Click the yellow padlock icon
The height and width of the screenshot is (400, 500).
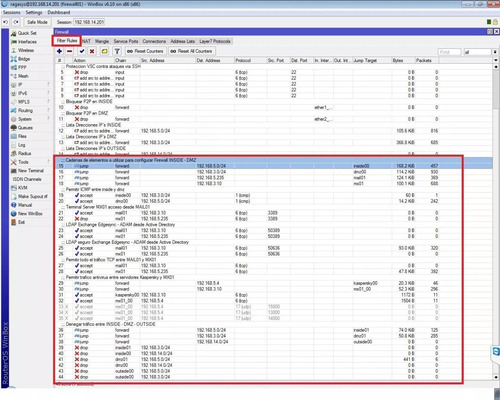click(x=495, y=22)
